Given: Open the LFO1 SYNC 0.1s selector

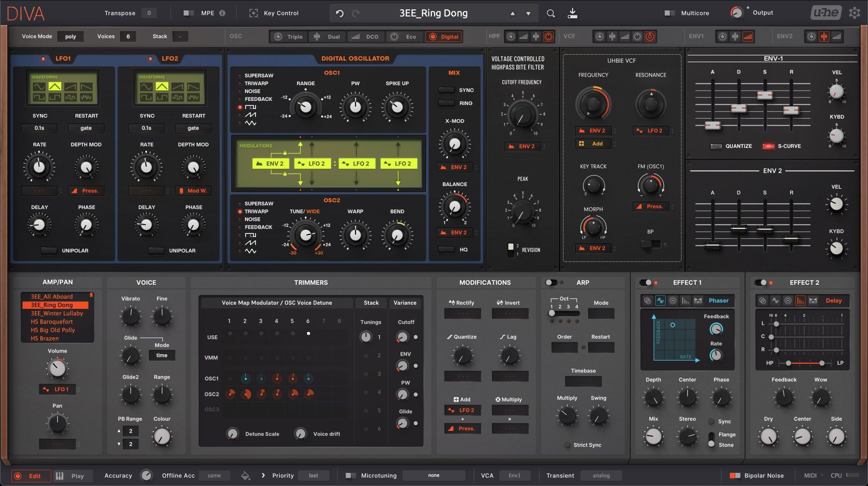Looking at the screenshot, I should point(39,128).
